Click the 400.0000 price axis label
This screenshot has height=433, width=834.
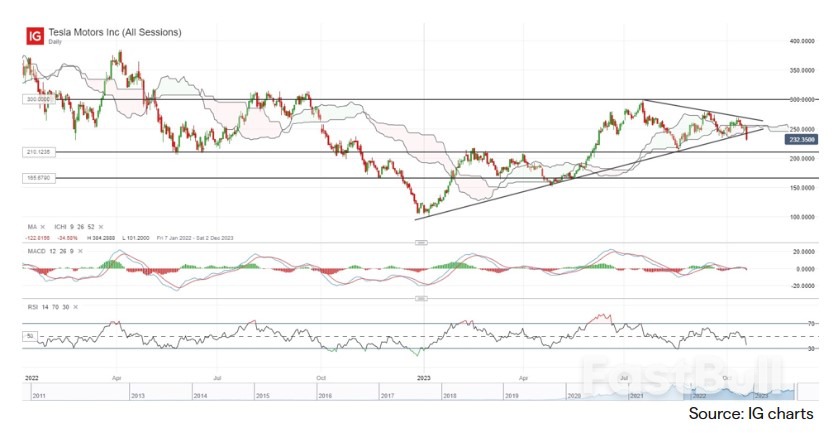(802, 41)
